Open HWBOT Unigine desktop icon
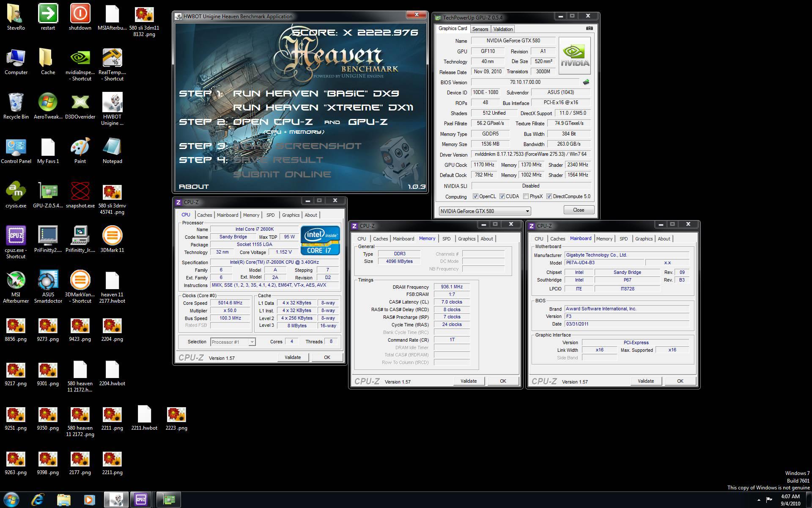Image resolution: width=812 pixels, height=508 pixels. pyautogui.click(x=112, y=102)
